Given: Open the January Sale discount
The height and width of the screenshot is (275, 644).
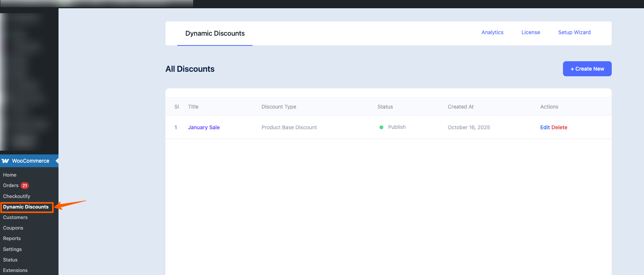Looking at the screenshot, I should click(x=204, y=127).
